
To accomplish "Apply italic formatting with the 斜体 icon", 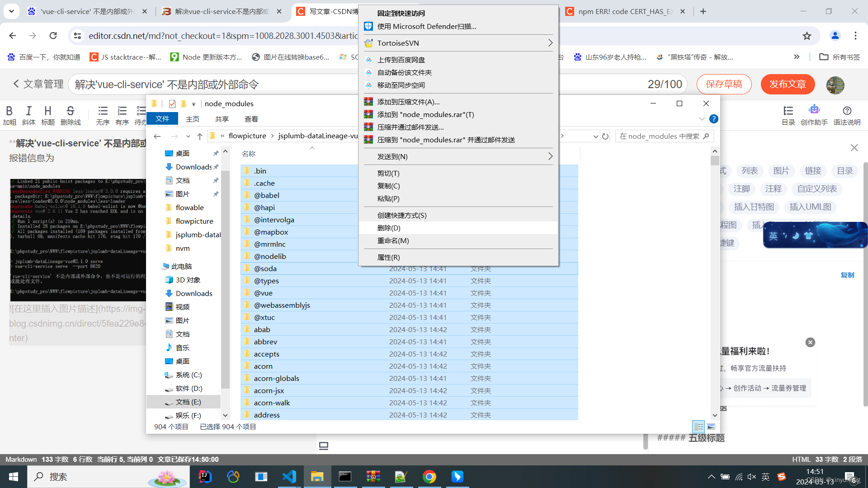I will 28,112.
